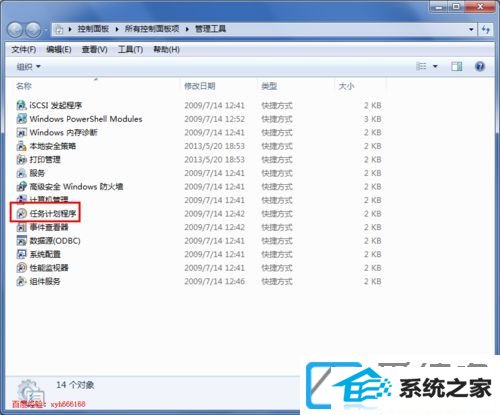This screenshot has height=415, width=500.
Task: Open the iSCSI 发起程序 shortcut icon
Action: (21, 105)
